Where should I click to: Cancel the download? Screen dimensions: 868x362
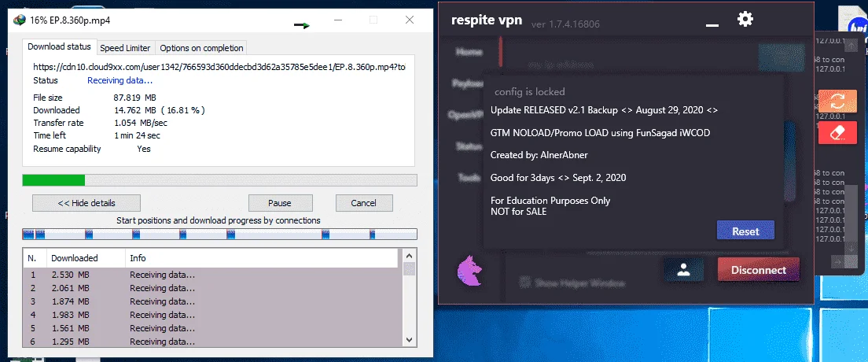[x=364, y=203]
